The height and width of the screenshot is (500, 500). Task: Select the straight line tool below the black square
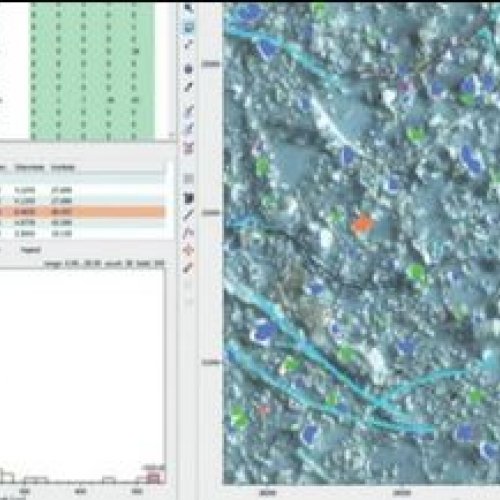[x=189, y=215]
